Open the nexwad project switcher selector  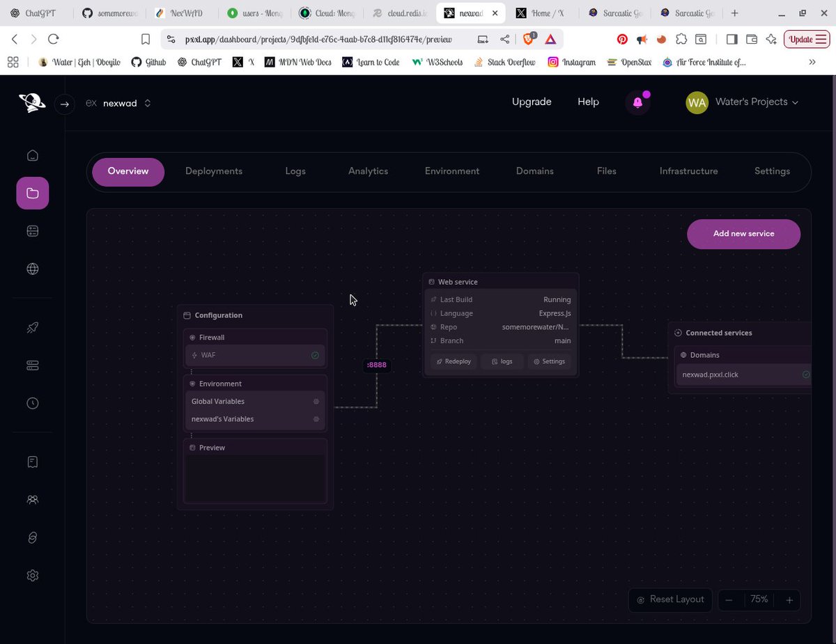pos(147,102)
